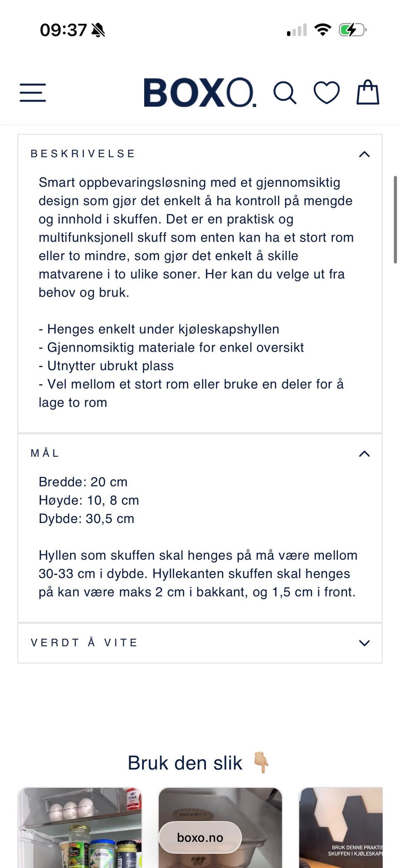The width and height of the screenshot is (400, 868).
Task: Collapse the BESKRIVELSE section
Action: click(x=364, y=154)
